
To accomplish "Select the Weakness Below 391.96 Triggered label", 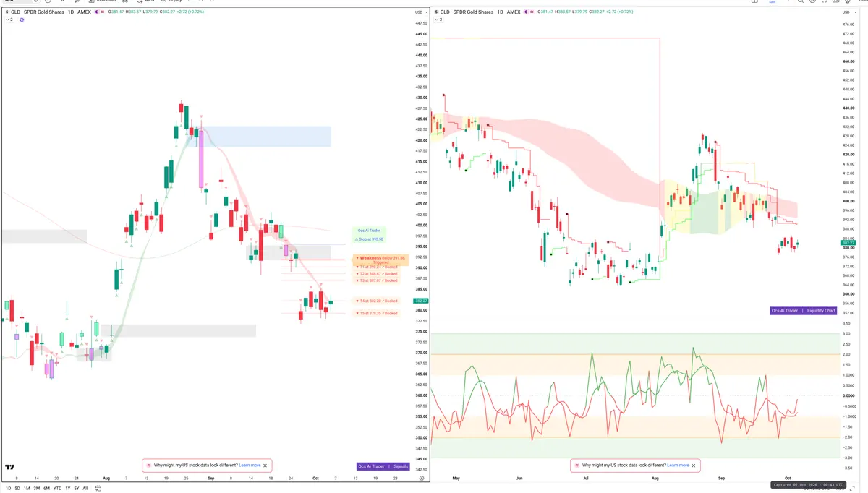I will tap(380, 260).
